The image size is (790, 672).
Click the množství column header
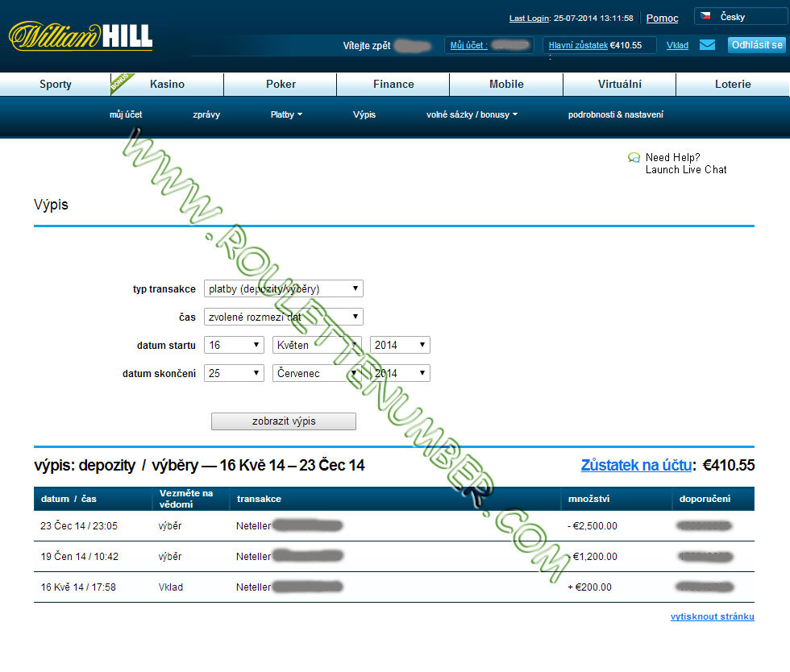pyautogui.click(x=588, y=499)
